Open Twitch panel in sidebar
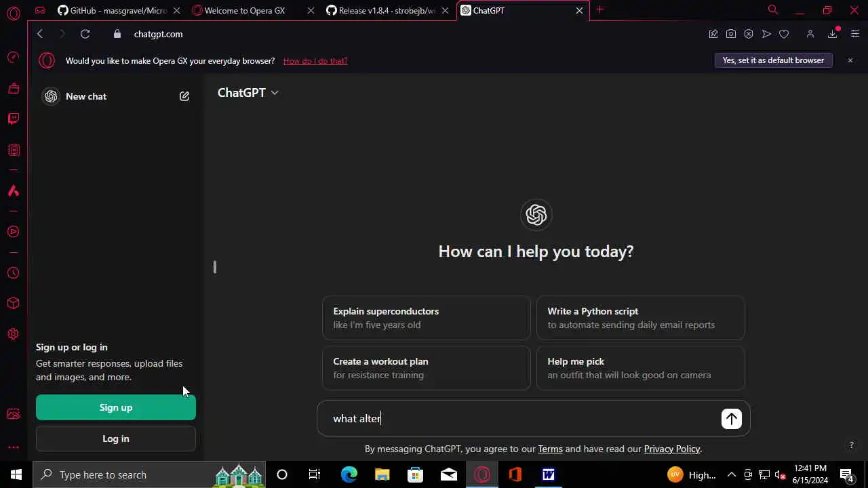The height and width of the screenshot is (488, 868). tap(13, 119)
